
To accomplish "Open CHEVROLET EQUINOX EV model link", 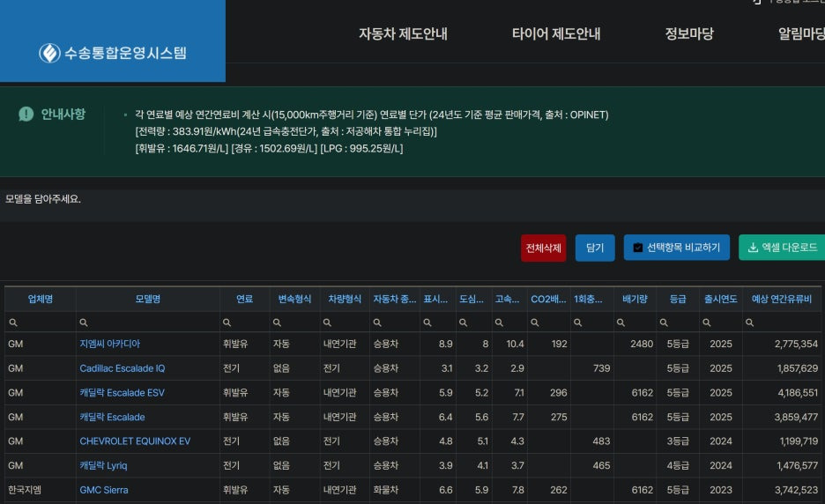I will [x=135, y=441].
